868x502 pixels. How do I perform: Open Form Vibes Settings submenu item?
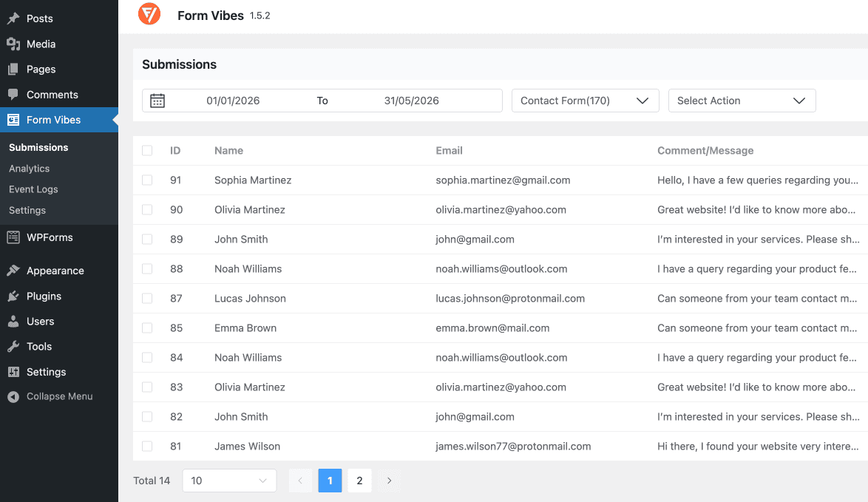[27, 210]
